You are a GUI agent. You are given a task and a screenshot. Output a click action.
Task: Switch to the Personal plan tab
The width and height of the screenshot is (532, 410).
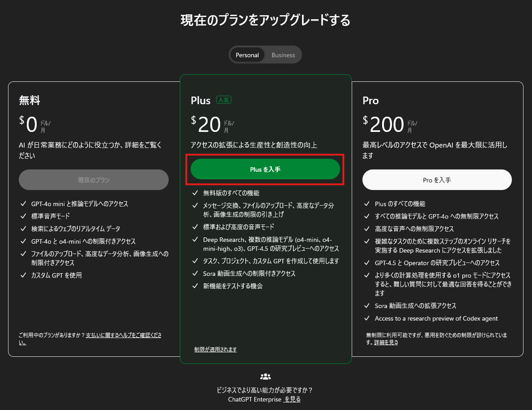[247, 55]
